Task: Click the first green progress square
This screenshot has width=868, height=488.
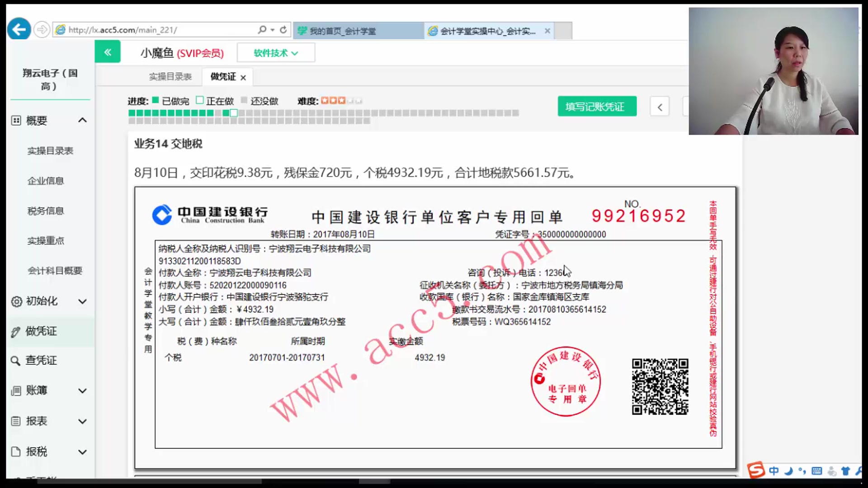Action: click(132, 113)
